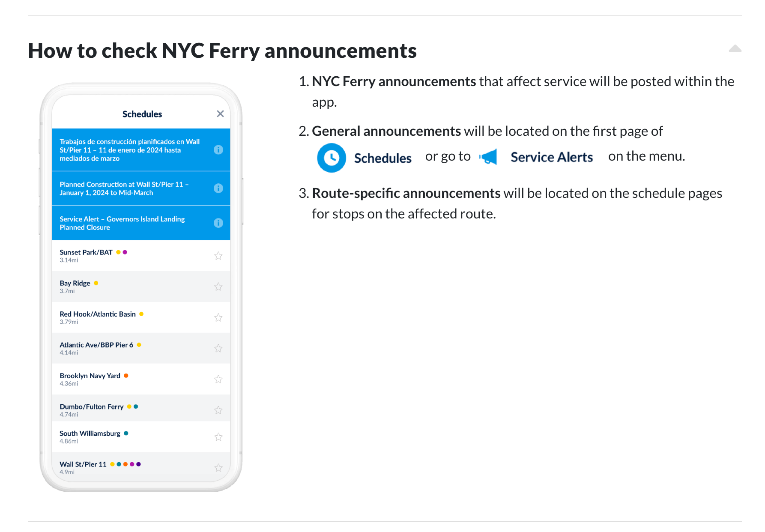This screenshot has height=532, width=765.
Task: Star the Wall St/Pier 11 stop
Action: pyautogui.click(x=218, y=468)
